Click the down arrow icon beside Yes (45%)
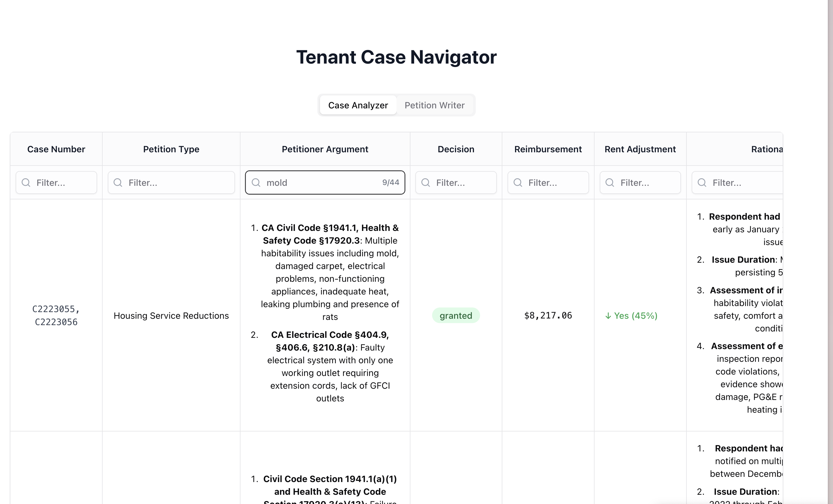 tap(608, 316)
